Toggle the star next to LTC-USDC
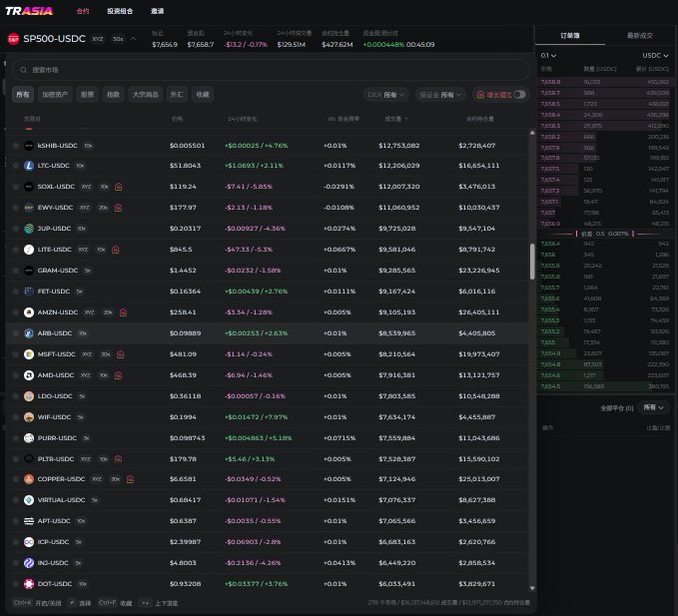 pyautogui.click(x=16, y=166)
